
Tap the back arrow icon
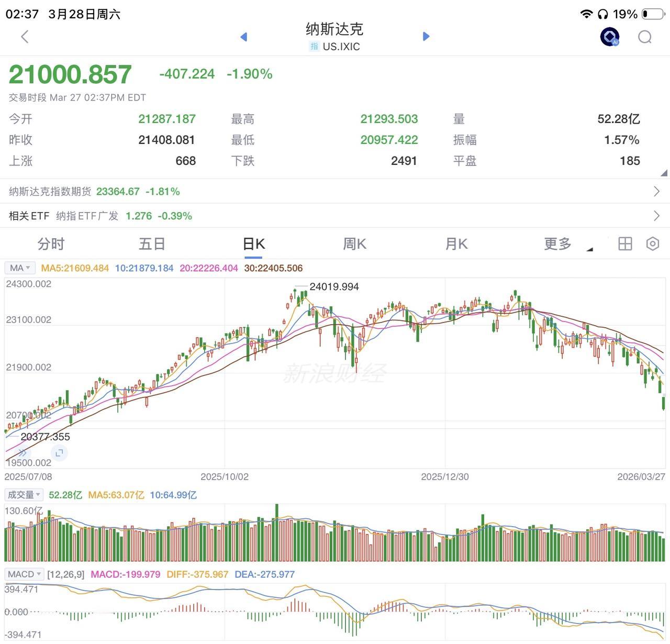pyautogui.click(x=25, y=37)
